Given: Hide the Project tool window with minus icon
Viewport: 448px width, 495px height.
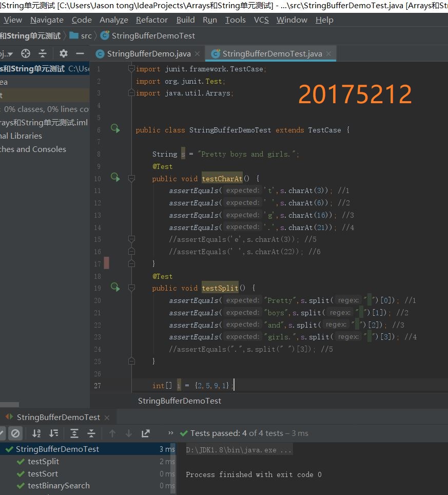Looking at the screenshot, I should tap(80, 54).
